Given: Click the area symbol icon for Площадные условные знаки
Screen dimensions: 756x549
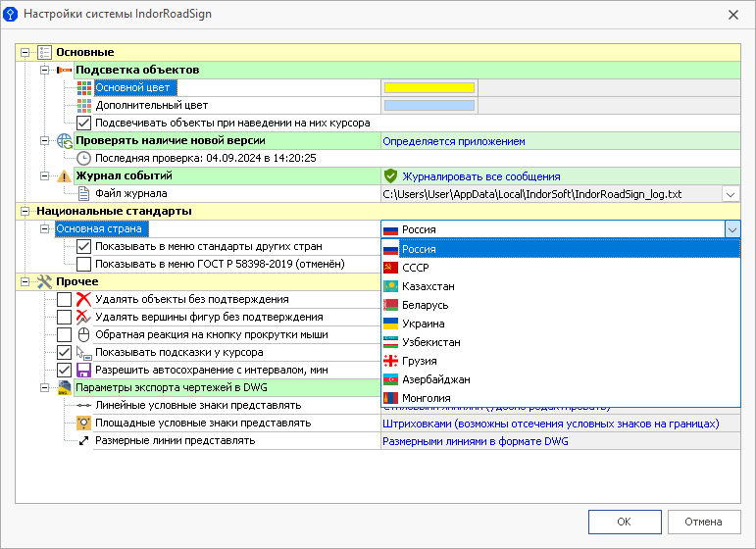Looking at the screenshot, I should coord(84,423).
